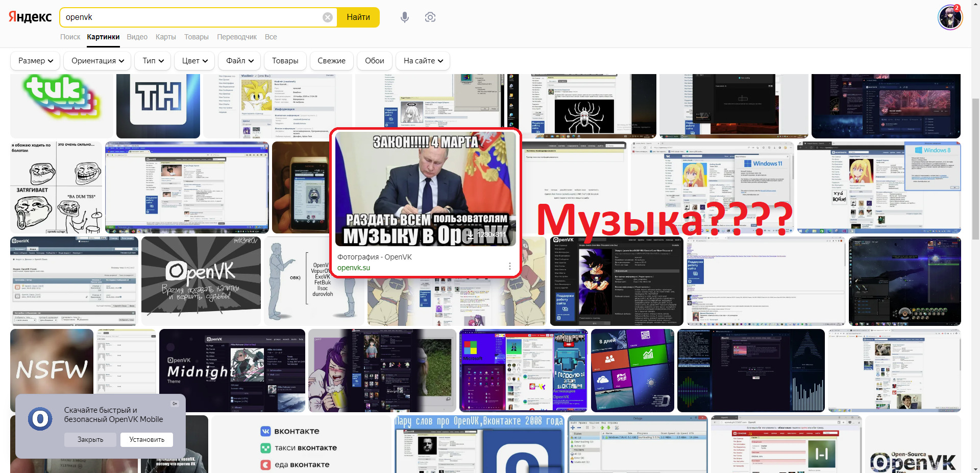Apply the Обои filter
Viewport: 980px width, 473px height.
coord(375,61)
